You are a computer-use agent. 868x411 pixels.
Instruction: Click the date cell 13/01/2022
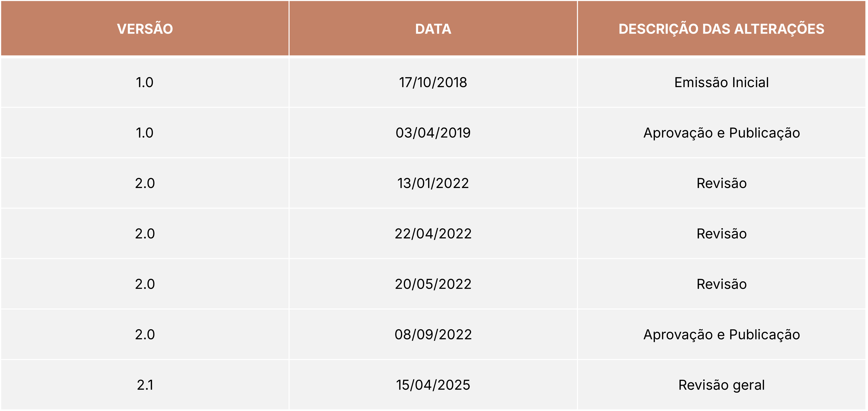pos(433,183)
